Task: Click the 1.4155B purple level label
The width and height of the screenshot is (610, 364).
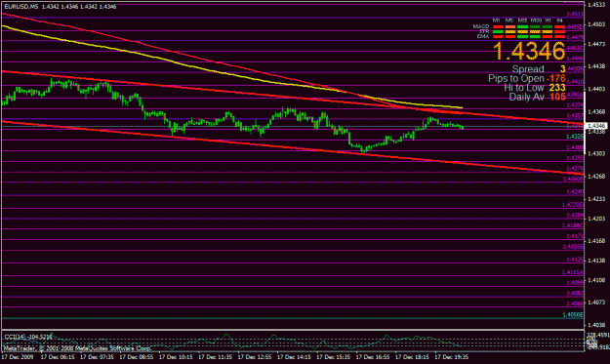Action: (x=573, y=246)
